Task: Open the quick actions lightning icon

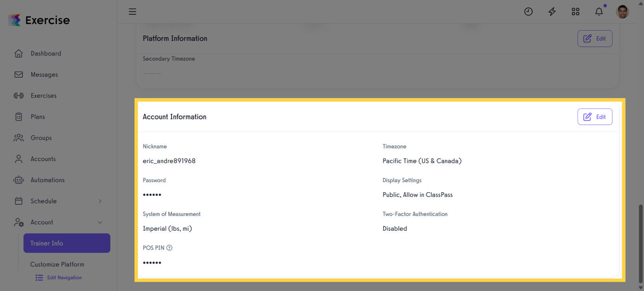Action: click(552, 11)
